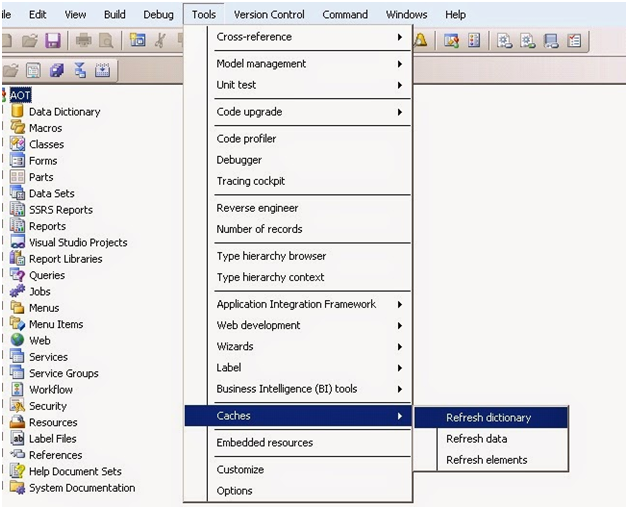The image size is (628, 509).
Task: Select the Visual Studio Projects node
Action: point(78,243)
